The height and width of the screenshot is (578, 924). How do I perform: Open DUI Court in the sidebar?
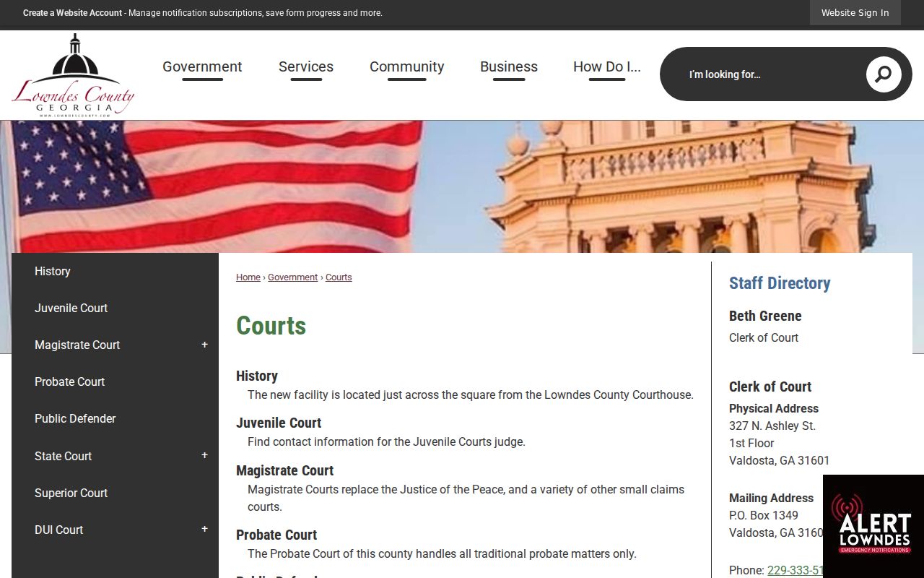(58, 530)
